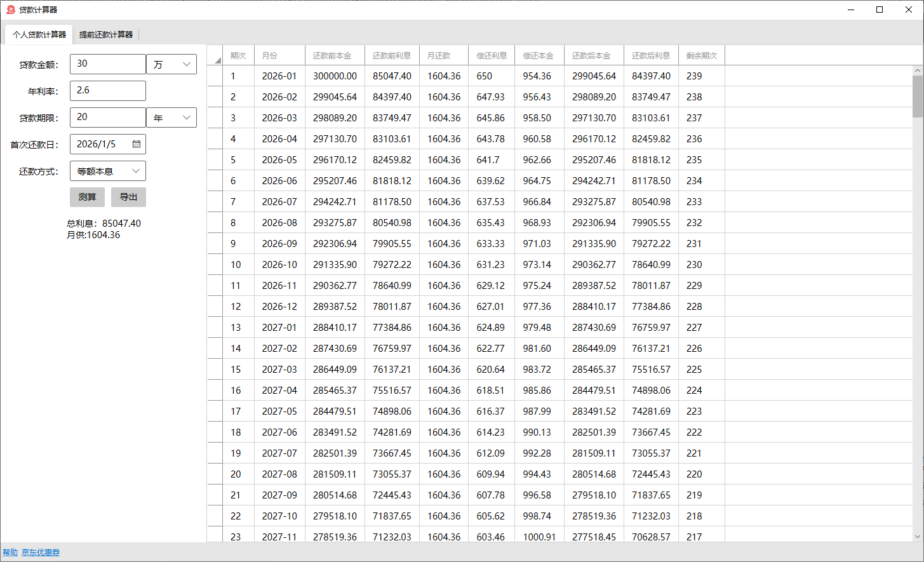Click principal cell 987.99
Image resolution: width=924 pixels, height=562 pixels.
pos(539,411)
